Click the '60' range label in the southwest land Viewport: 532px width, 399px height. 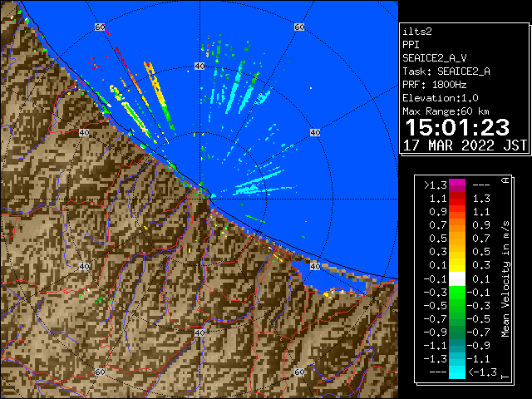point(100,372)
